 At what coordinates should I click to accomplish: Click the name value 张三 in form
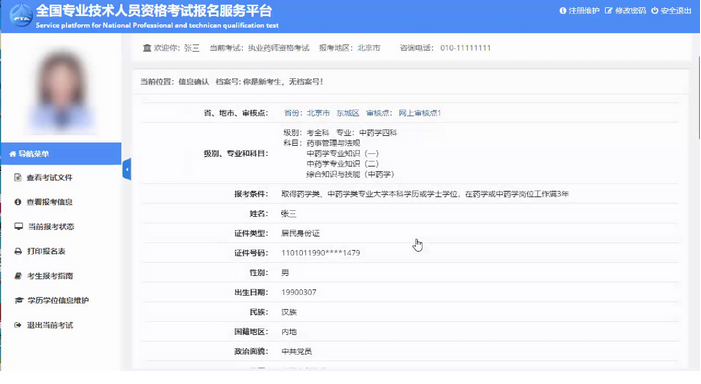pyautogui.click(x=288, y=213)
